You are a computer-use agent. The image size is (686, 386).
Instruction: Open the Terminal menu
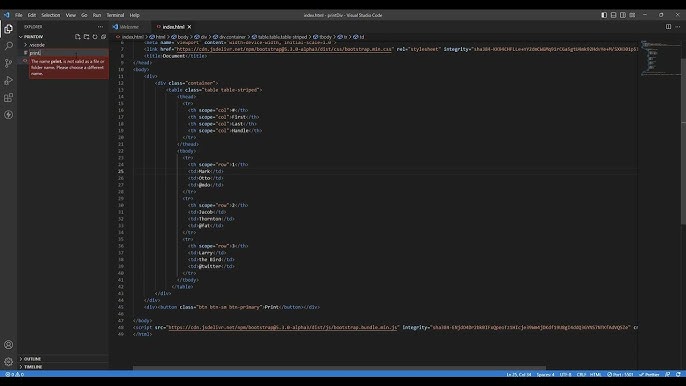point(115,15)
